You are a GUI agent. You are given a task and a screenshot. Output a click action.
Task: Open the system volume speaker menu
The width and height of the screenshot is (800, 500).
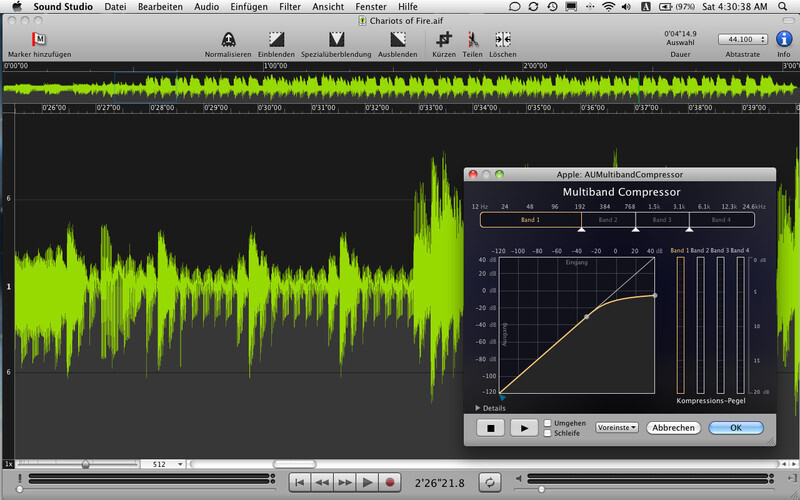pyautogui.click(x=626, y=7)
